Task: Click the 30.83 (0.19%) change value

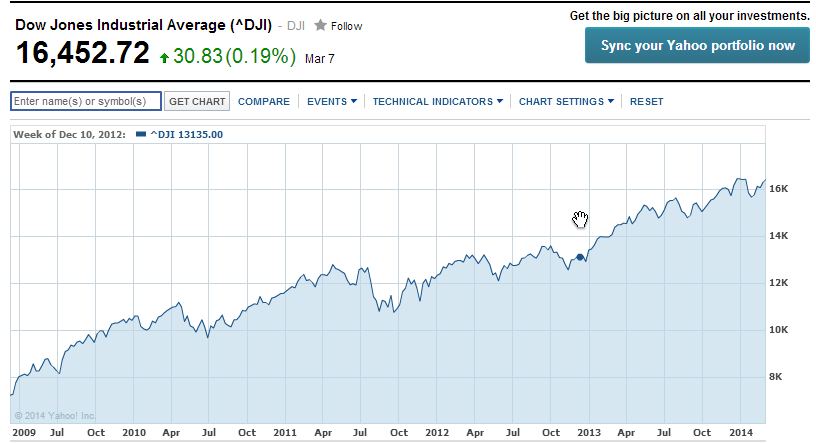Action: pos(234,56)
